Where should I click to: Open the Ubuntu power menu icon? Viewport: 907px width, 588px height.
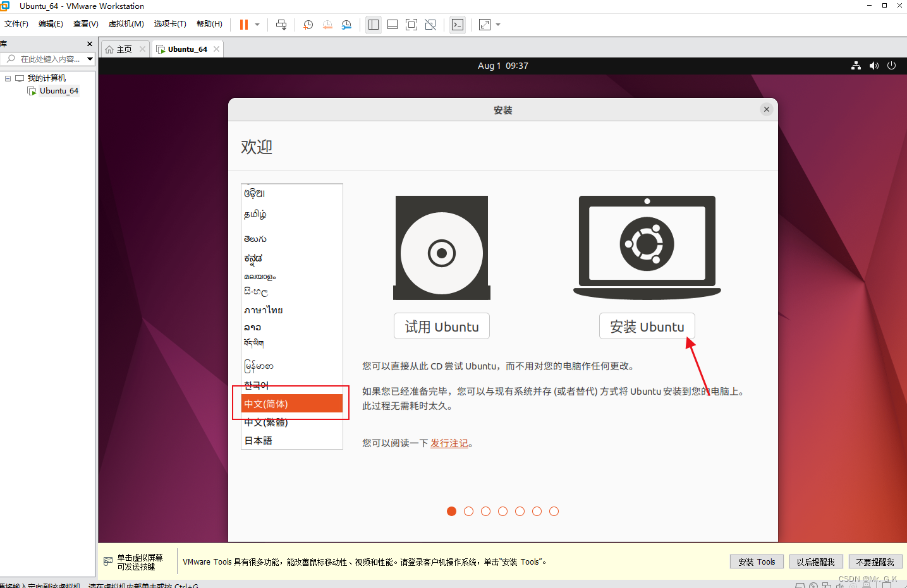coord(892,66)
